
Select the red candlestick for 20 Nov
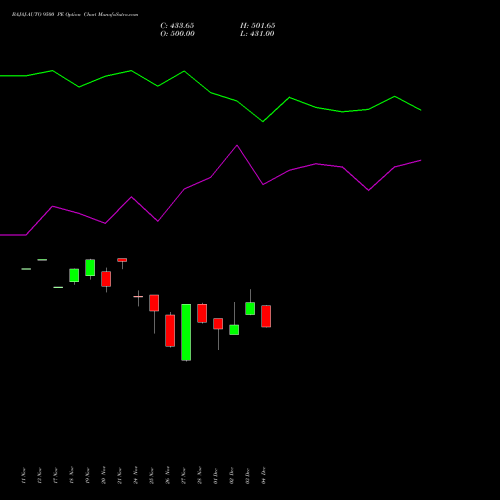[106, 279]
